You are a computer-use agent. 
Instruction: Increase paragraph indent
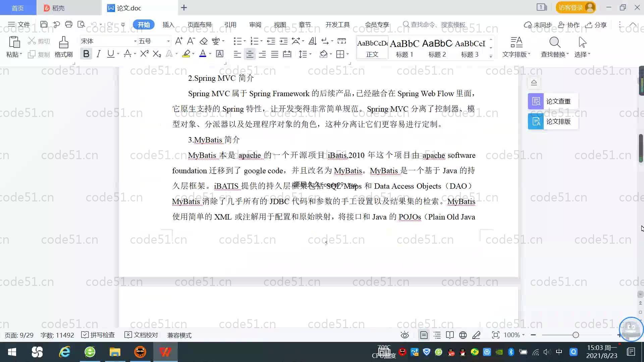(283, 41)
